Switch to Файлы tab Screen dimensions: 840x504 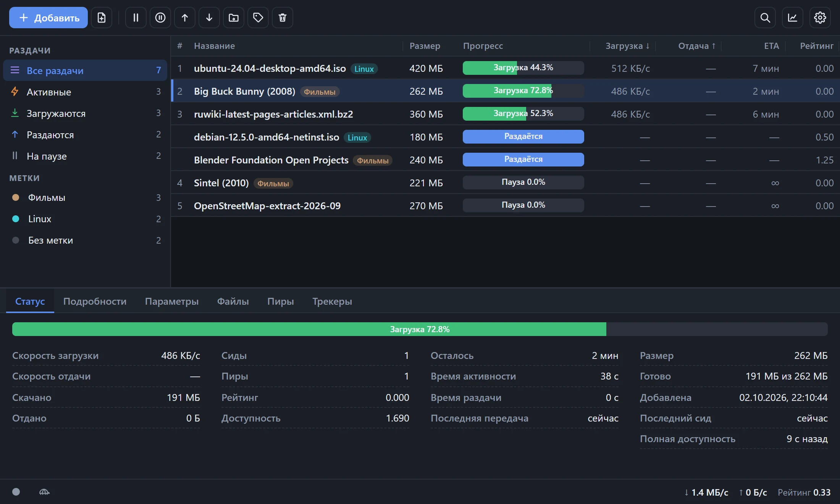233,301
